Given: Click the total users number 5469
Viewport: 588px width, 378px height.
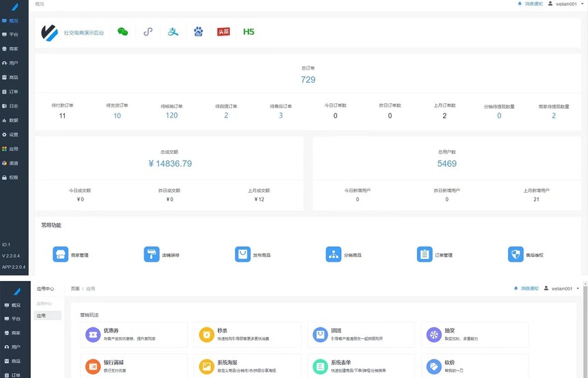Looking at the screenshot, I should [x=446, y=163].
